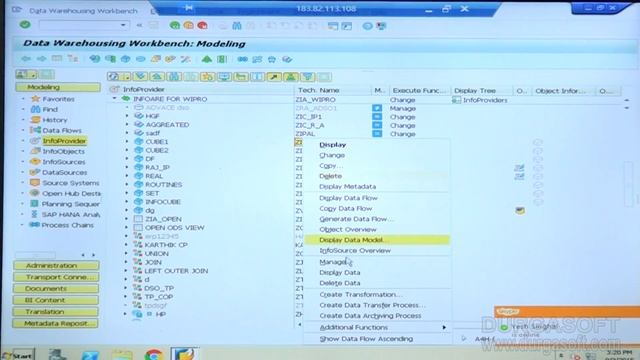Click the BI Content button
This screenshot has height=360, width=640.
(56, 300)
